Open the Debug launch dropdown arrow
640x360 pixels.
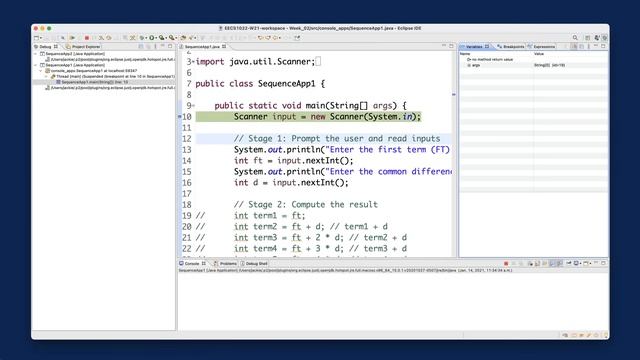point(146,38)
